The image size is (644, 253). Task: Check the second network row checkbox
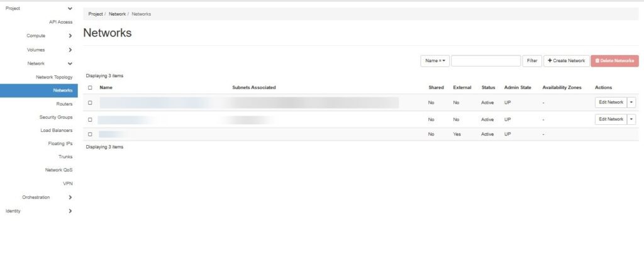(x=90, y=120)
